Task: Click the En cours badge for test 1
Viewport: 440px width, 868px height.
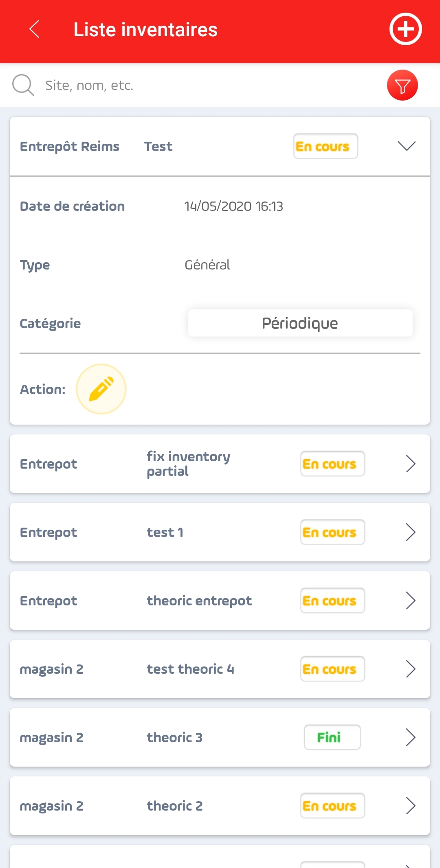Action: tap(332, 532)
